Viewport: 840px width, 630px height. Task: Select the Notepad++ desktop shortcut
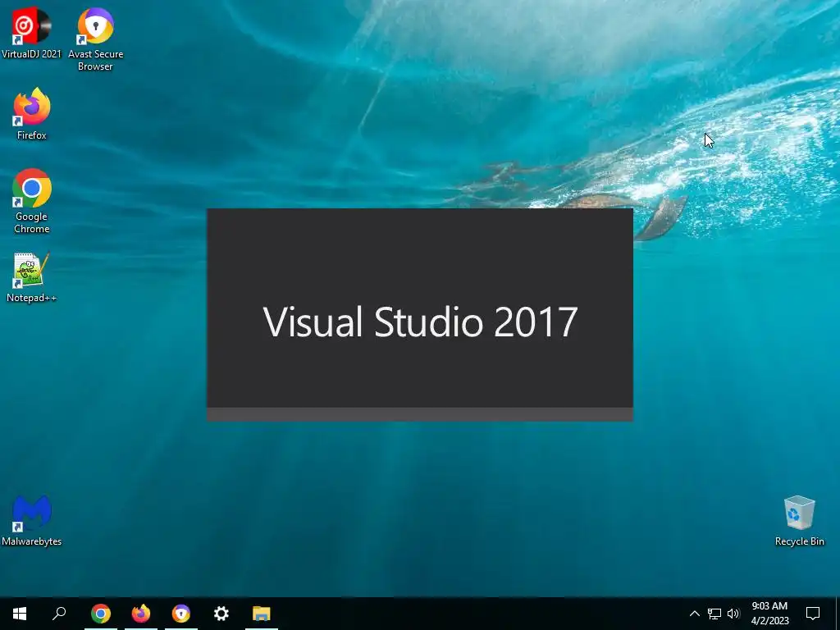(x=32, y=277)
